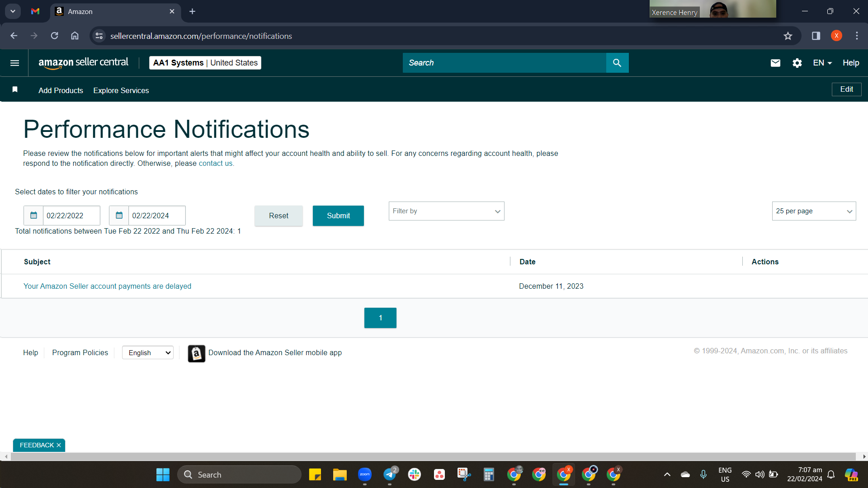The image size is (868, 488).
Task: Open Telegram from the taskbar
Action: (390, 474)
